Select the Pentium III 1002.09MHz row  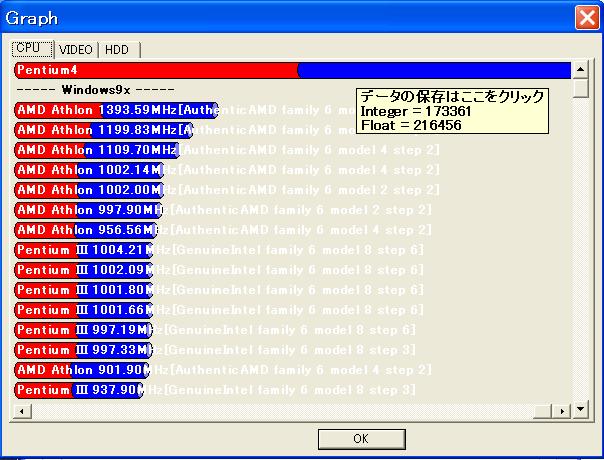pyautogui.click(x=219, y=270)
